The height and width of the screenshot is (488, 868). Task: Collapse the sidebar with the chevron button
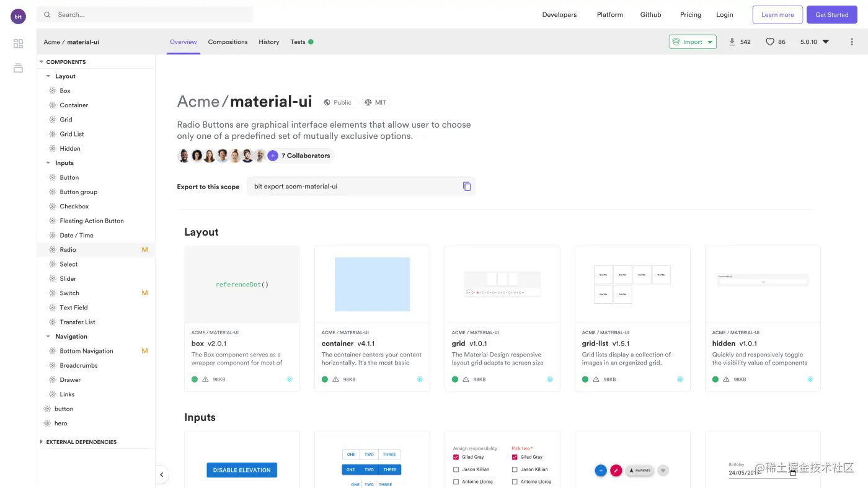coord(161,475)
